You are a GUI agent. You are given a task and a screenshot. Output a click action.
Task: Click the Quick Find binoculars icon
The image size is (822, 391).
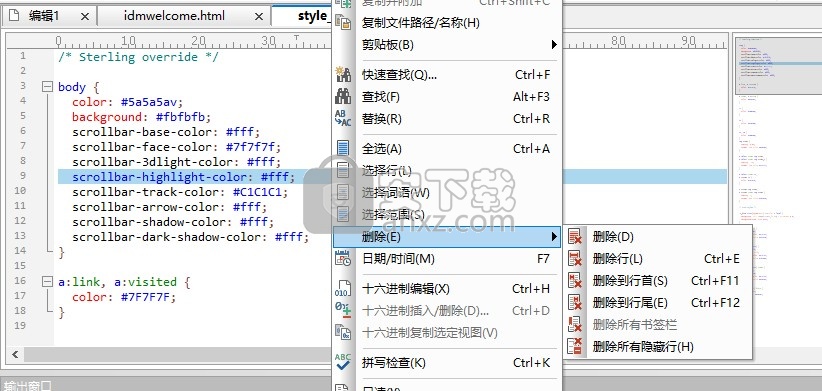343,74
